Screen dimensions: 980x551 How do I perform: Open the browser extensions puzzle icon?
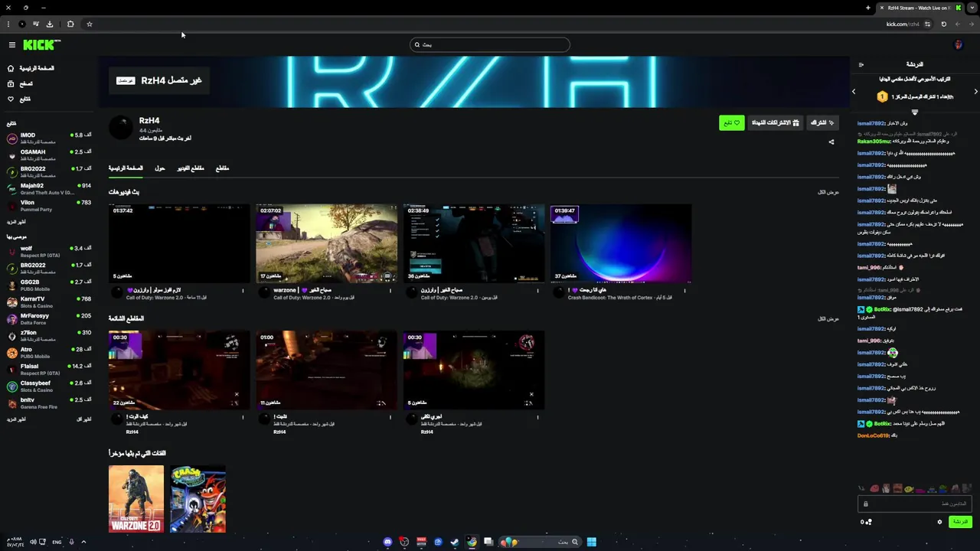pyautogui.click(x=70, y=24)
